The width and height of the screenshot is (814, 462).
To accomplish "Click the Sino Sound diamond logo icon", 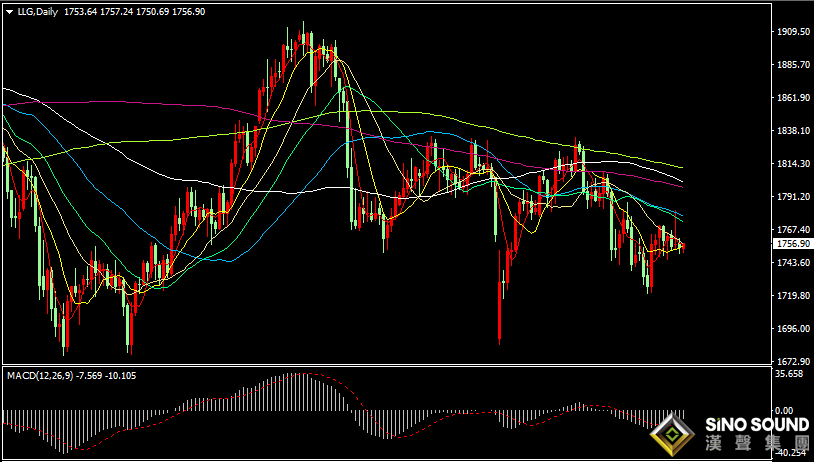I will point(672,435).
